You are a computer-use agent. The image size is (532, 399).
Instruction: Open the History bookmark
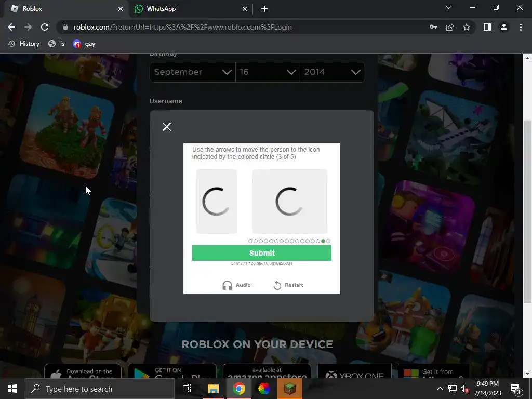coord(24,44)
